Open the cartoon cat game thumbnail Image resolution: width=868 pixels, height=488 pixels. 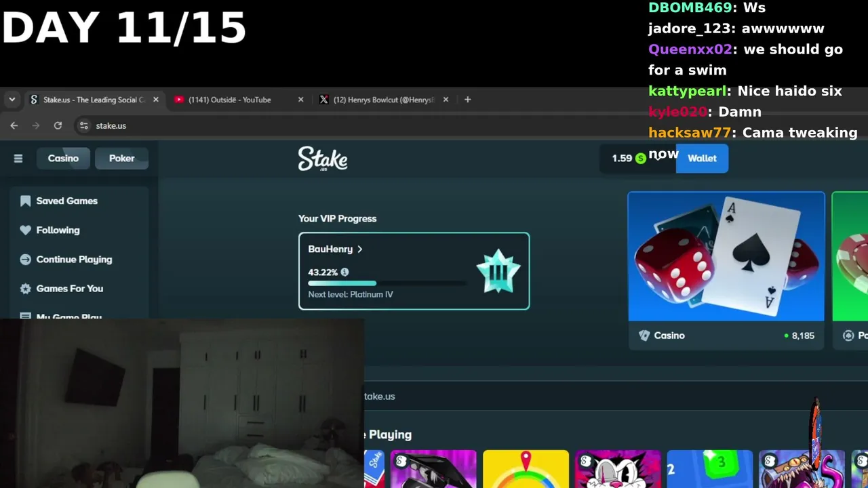click(x=618, y=469)
